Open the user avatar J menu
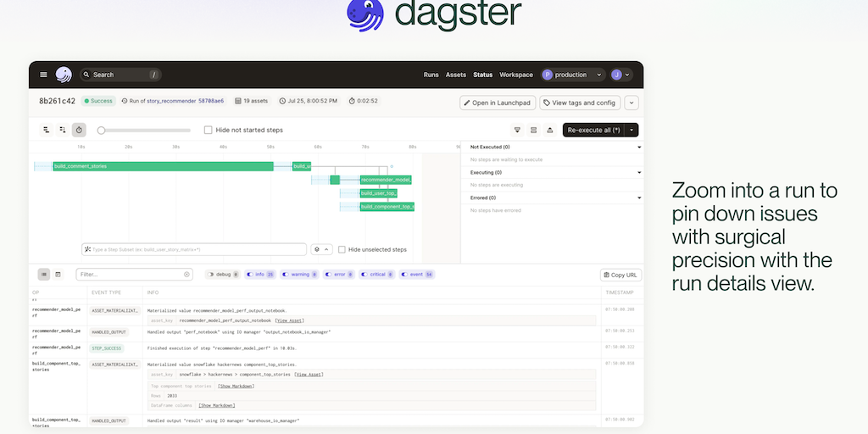This screenshot has height=434, width=868. [621, 75]
